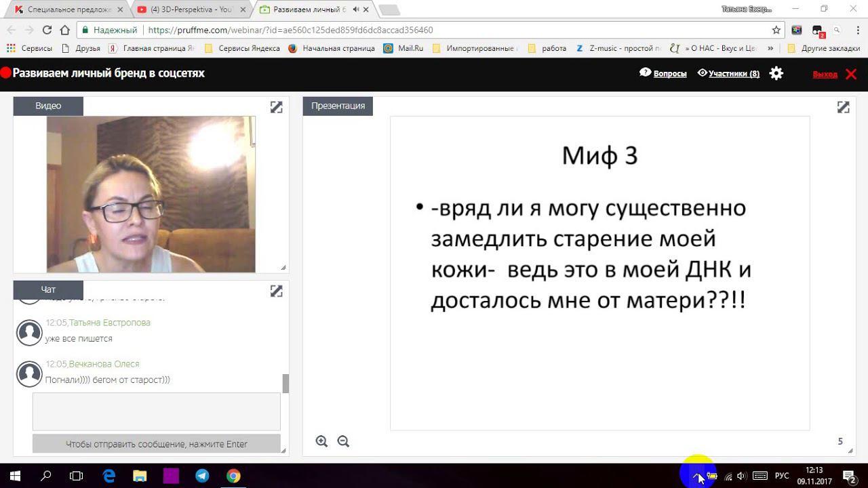Expand the Video panel to fullscreen
868x488 pixels.
[x=276, y=107]
